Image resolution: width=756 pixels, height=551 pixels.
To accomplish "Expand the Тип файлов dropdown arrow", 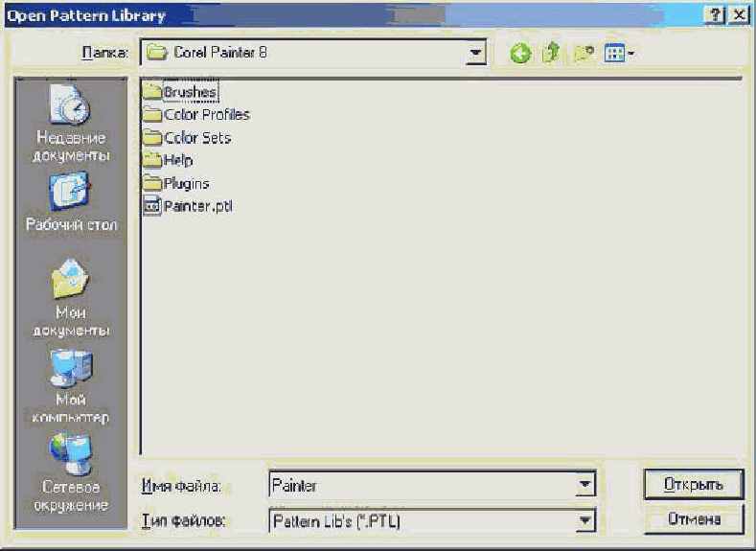I will coord(584,520).
